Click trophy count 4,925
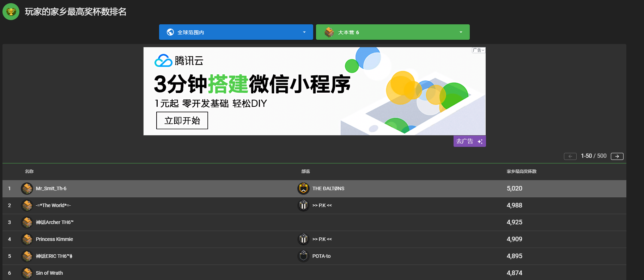The image size is (644, 280). coord(515,222)
